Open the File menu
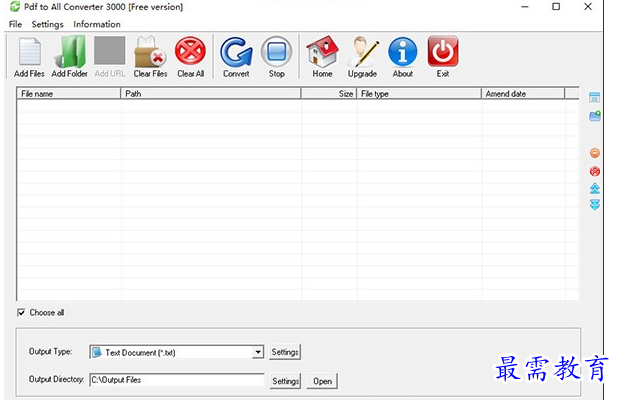Viewport: 617px width, 400px height. pos(15,24)
